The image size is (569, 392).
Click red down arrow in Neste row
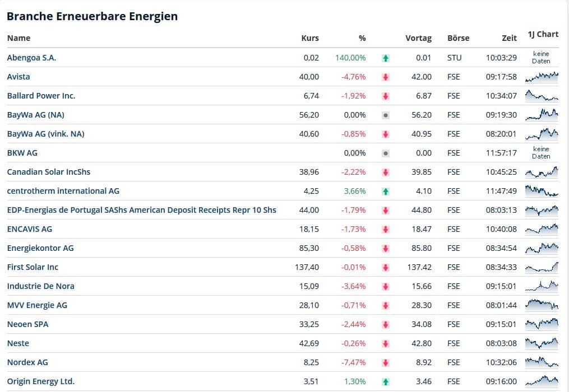click(386, 344)
